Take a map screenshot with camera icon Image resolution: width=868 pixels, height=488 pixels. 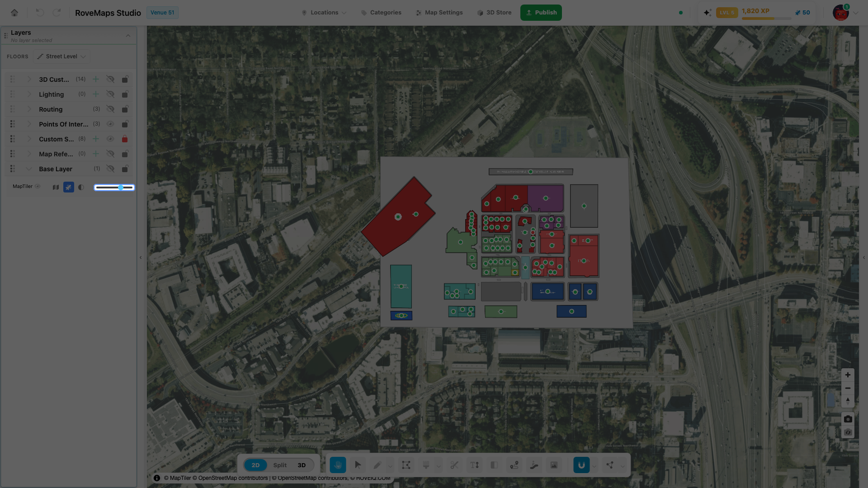tap(848, 419)
